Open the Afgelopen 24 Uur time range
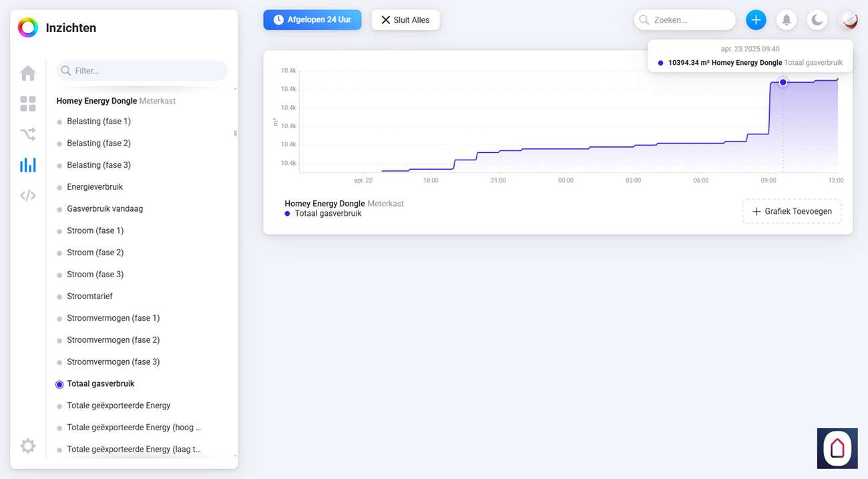The height and width of the screenshot is (479, 868). 312,20
